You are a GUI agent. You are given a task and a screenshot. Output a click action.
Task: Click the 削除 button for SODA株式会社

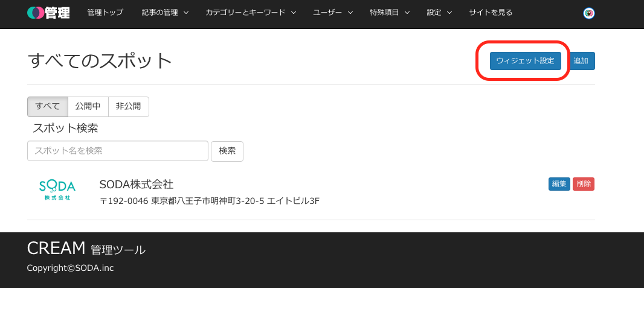coord(583,184)
